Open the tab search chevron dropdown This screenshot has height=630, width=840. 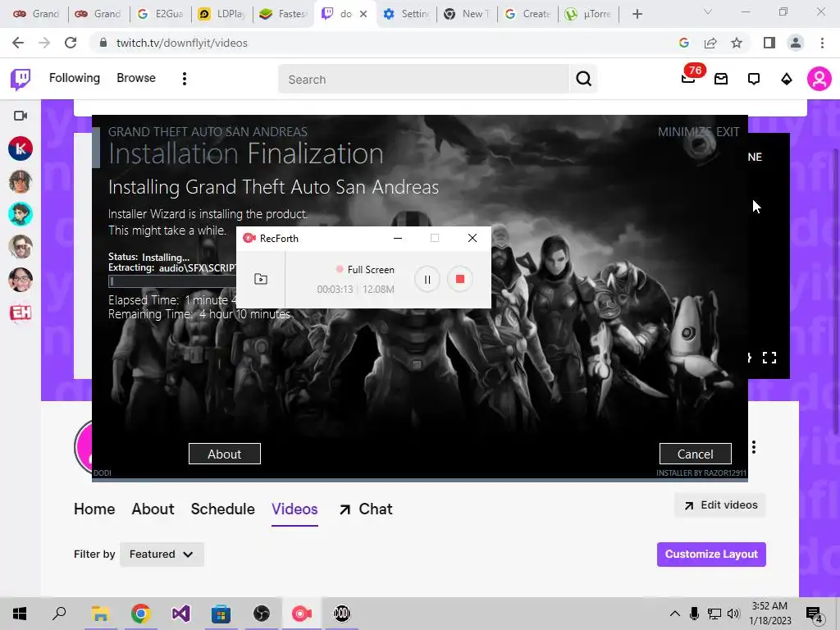coord(708,11)
